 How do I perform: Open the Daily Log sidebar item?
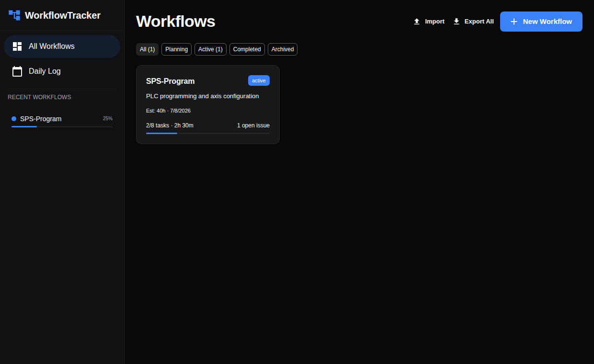(x=62, y=71)
